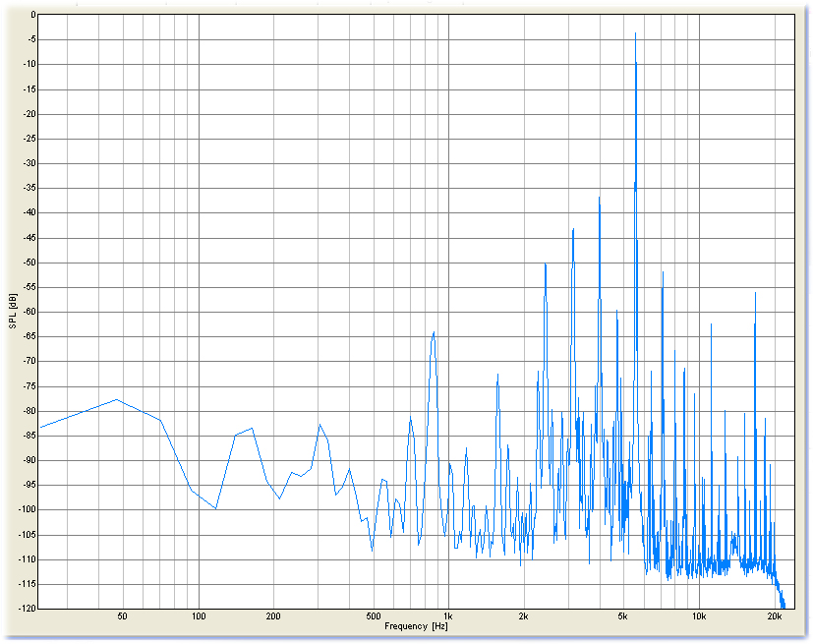Click the "-70" SPL tick label
Image resolution: width=813 pixels, height=644 pixels.
coord(29,362)
